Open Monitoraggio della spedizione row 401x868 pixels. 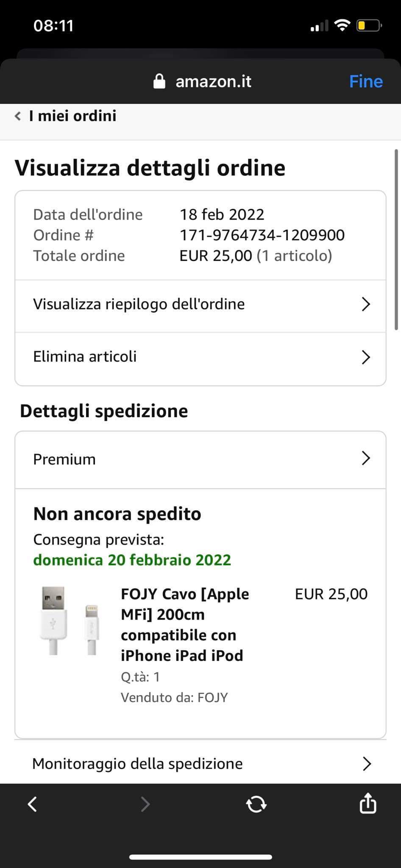[x=200, y=764]
